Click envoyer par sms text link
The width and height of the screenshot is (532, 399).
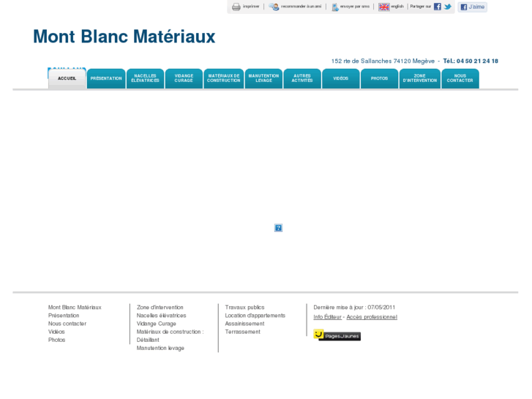click(355, 7)
